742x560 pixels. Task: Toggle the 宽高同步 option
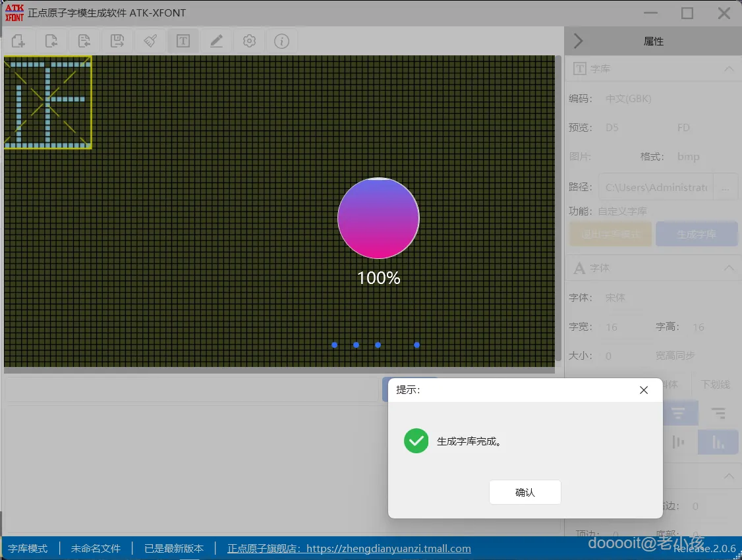(675, 355)
